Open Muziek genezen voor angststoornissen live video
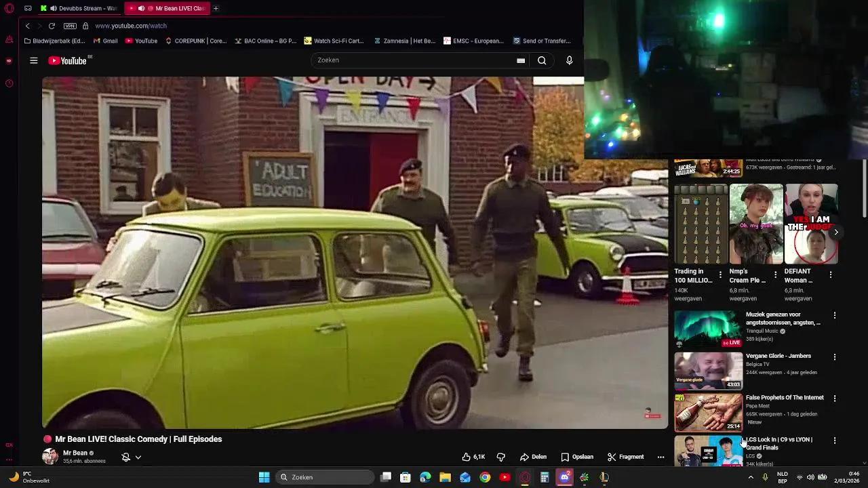Viewport: 868px width, 488px height. (708, 329)
